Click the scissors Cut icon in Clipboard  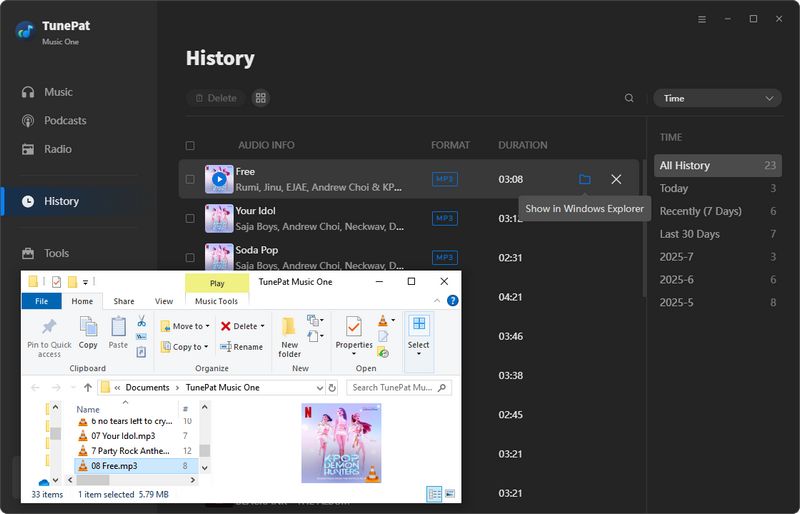pos(141,321)
